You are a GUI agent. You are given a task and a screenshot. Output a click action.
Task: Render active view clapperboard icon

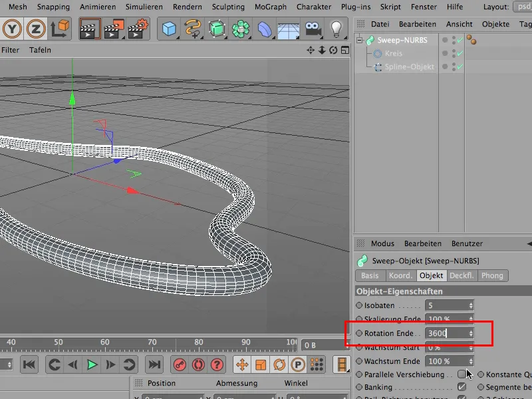pyautogui.click(x=90, y=29)
